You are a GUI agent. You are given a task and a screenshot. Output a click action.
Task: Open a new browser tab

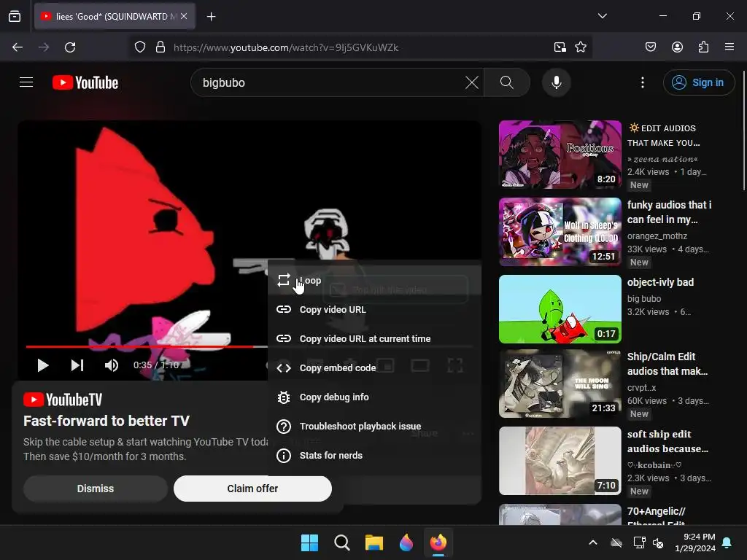coord(211,17)
